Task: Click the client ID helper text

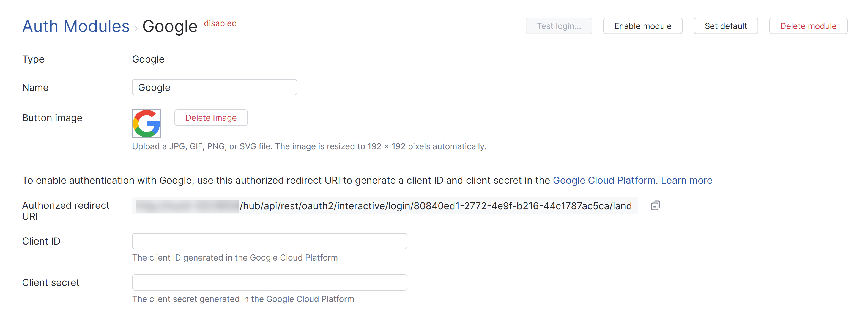Action: tap(235, 258)
